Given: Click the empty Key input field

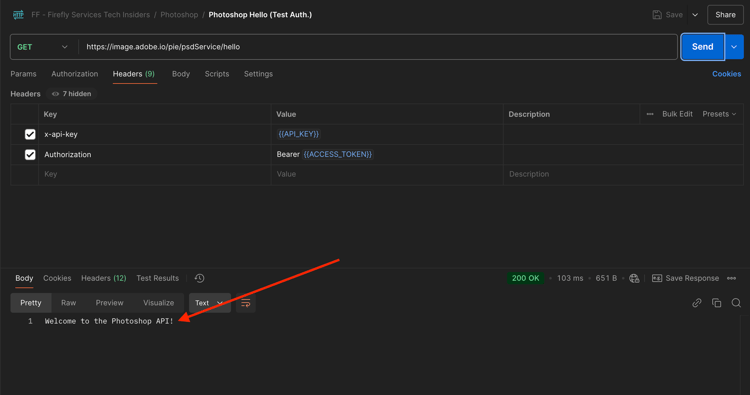Looking at the screenshot, I should click(x=154, y=175).
